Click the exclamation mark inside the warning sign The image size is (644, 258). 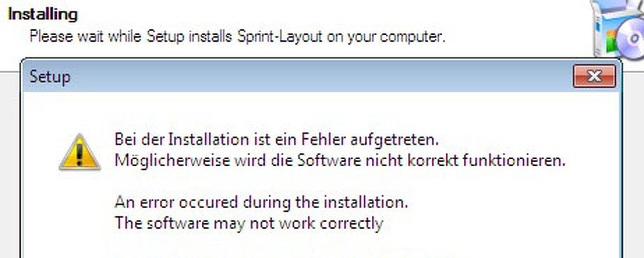click(79, 155)
